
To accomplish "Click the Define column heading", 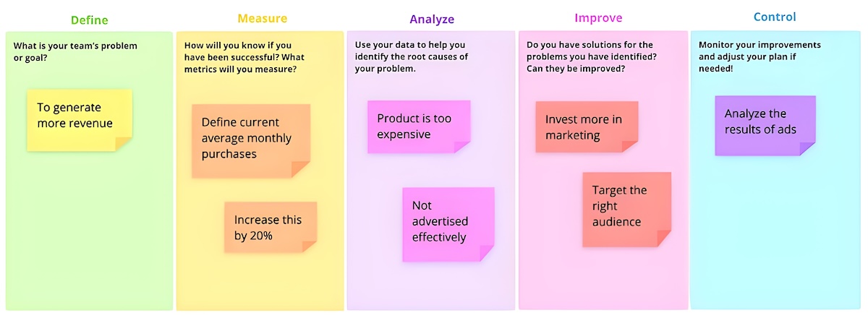I will tap(90, 20).
